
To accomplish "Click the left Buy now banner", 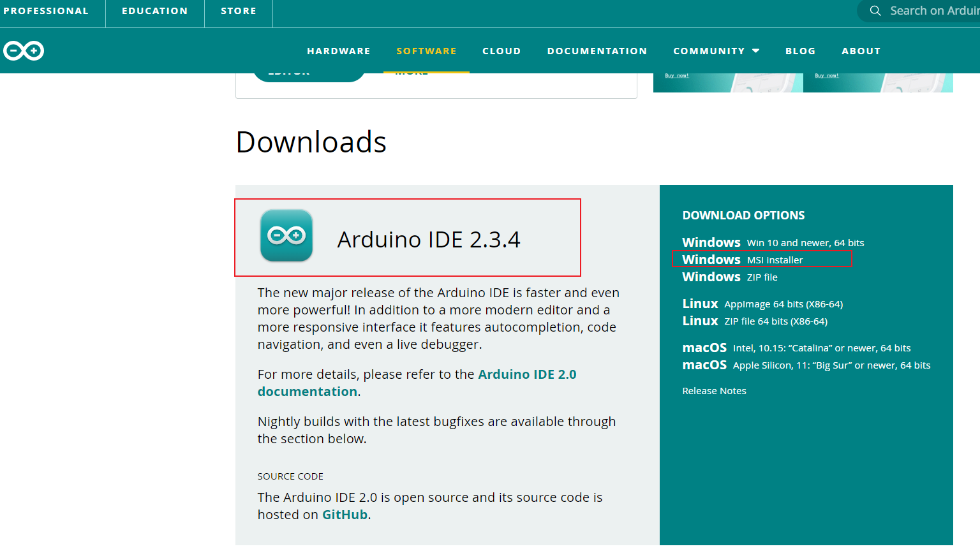I will coord(728,83).
